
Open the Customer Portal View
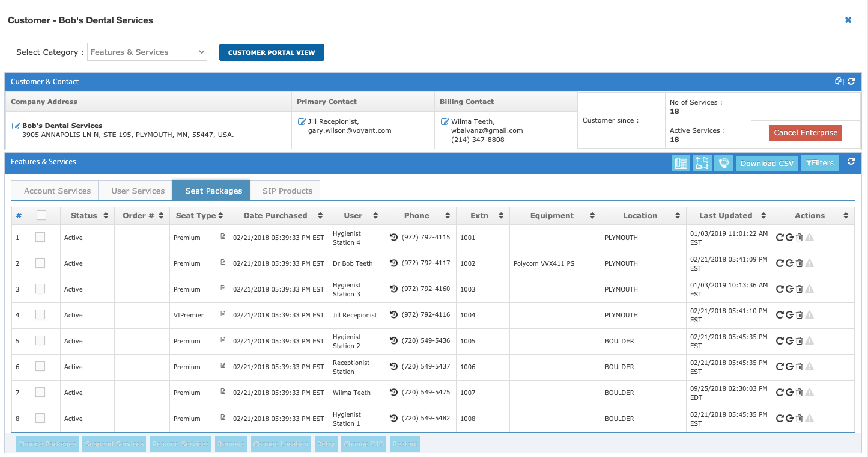272,52
